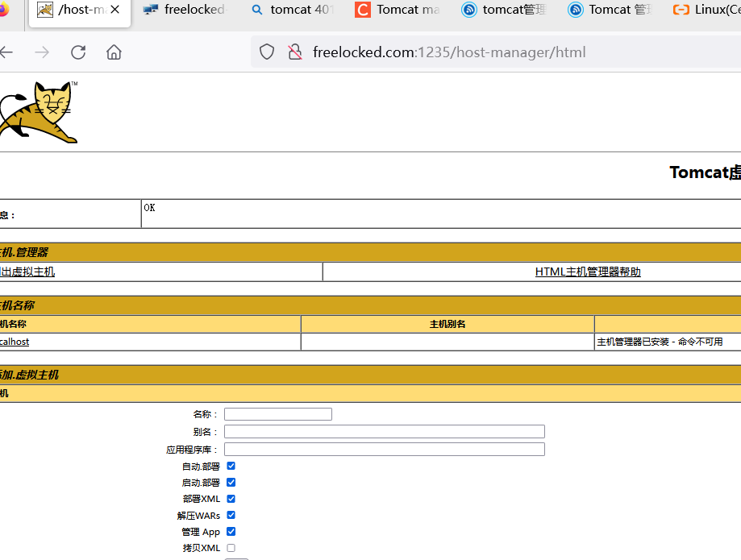
Task: Open the HTML主机管理器帮助 link
Action: [x=588, y=272]
